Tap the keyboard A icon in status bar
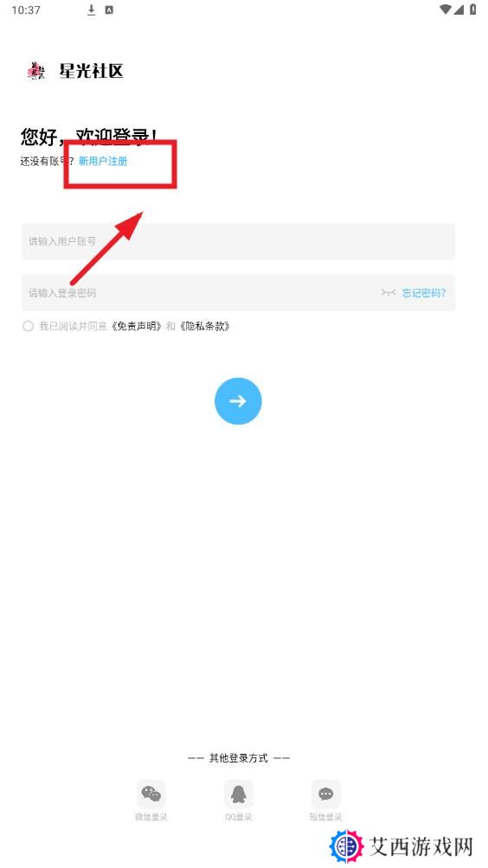This screenshot has width=488, height=868. [109, 10]
